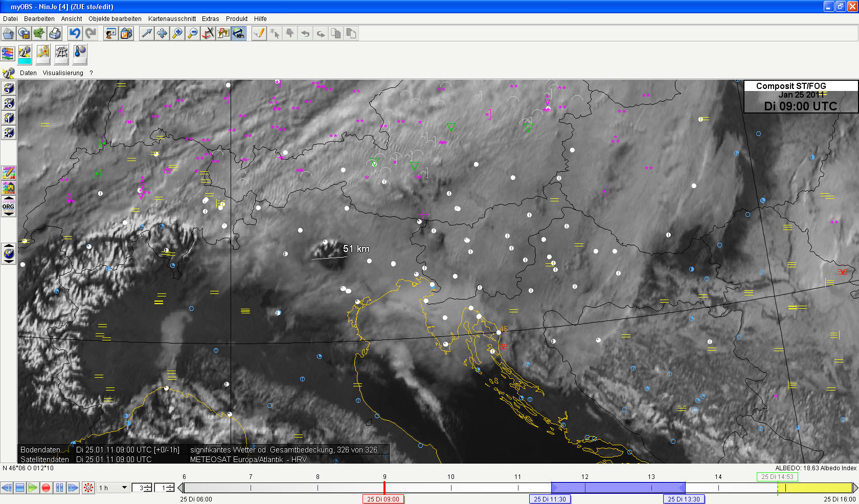Image resolution: width=859 pixels, height=504 pixels.
Task: Click the spinner field showing 3
Action: pyautogui.click(x=142, y=488)
